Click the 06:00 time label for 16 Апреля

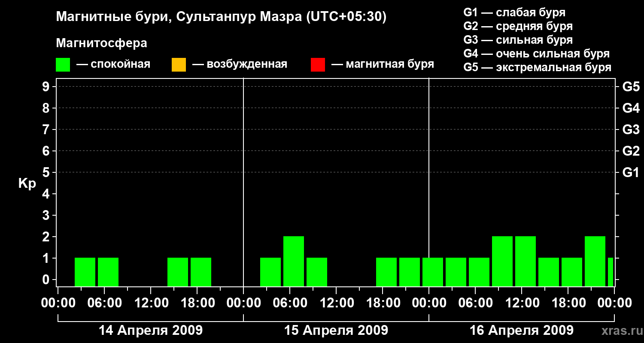(475, 303)
